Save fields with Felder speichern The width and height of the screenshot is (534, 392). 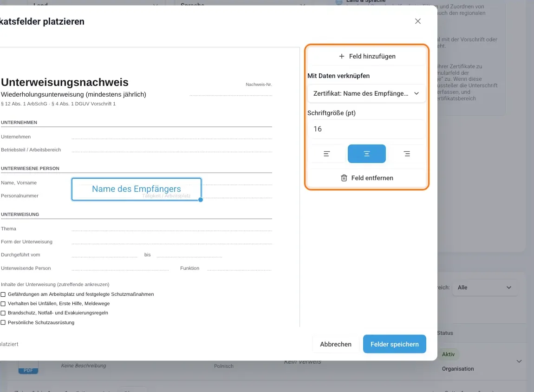tap(394, 344)
